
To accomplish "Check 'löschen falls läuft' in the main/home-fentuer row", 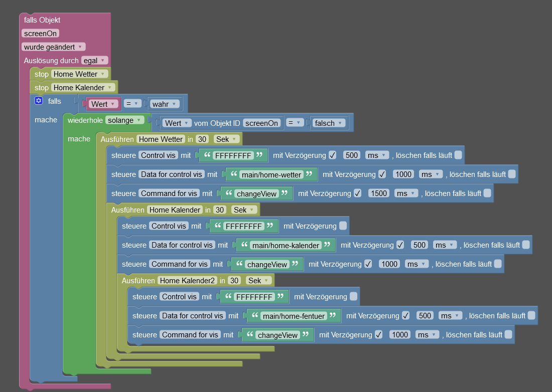I will [531, 315].
